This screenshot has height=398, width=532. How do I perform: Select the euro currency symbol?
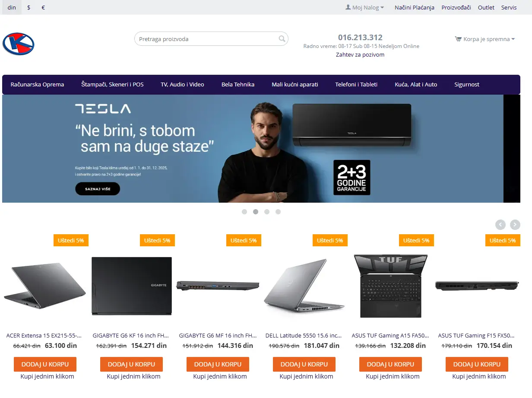tap(43, 7)
